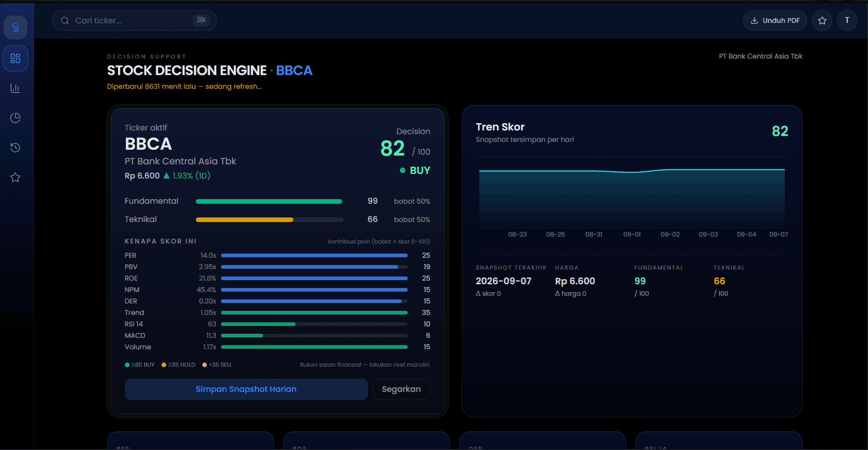
Task: Click the Tren Skor chart area
Action: click(632, 192)
